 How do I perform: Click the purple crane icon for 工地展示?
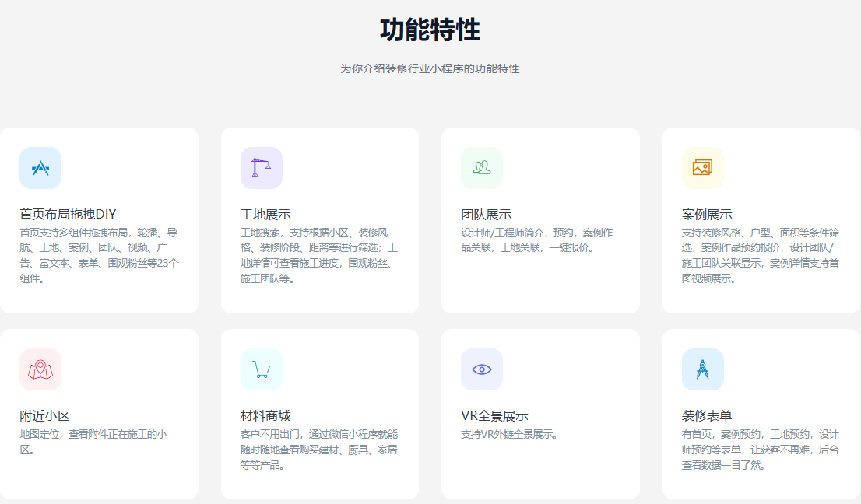(261, 168)
